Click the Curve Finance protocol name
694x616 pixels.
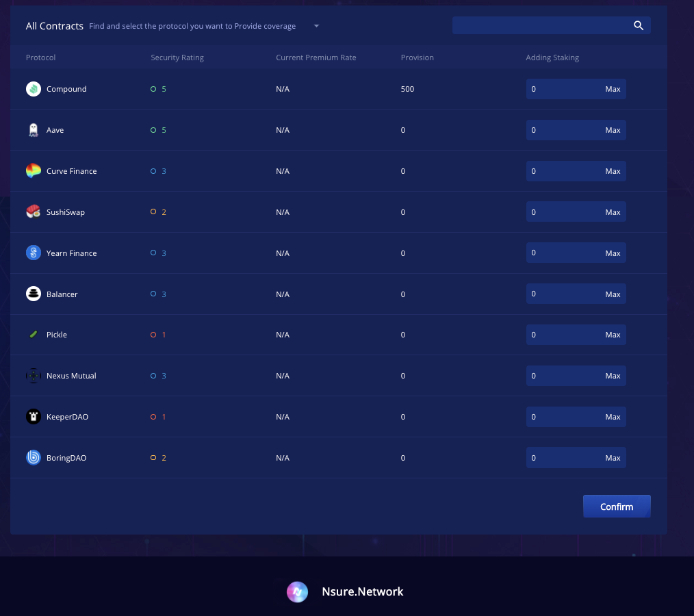(x=72, y=171)
